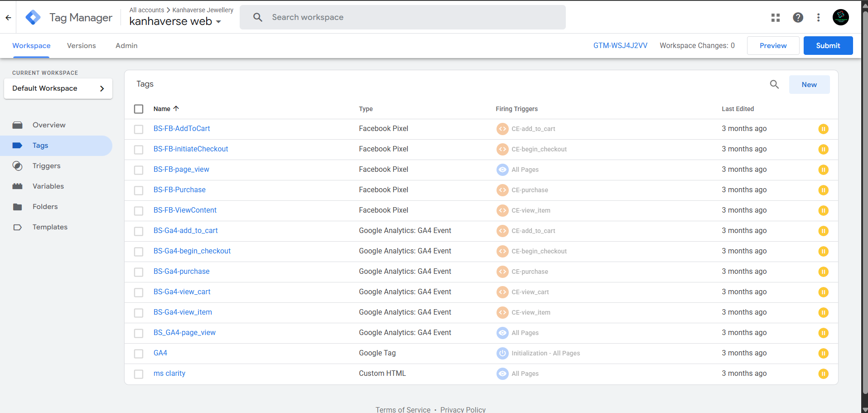Open the help question mark icon

tap(798, 18)
